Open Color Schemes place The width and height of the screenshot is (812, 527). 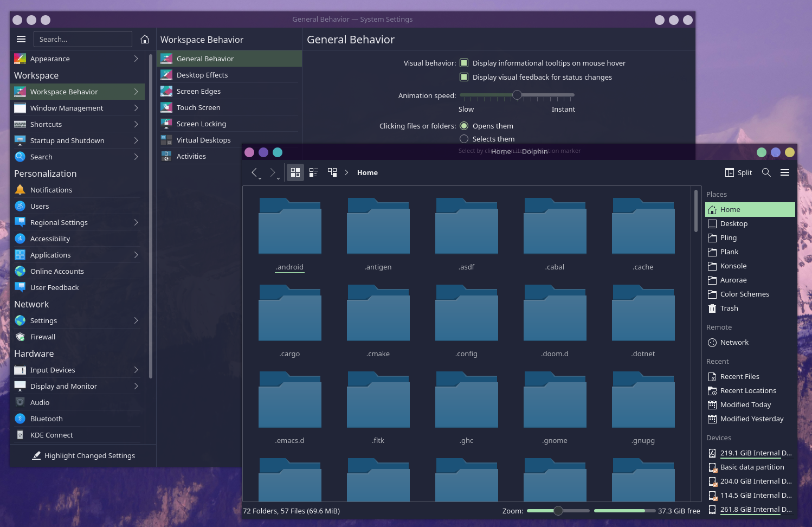point(750,294)
